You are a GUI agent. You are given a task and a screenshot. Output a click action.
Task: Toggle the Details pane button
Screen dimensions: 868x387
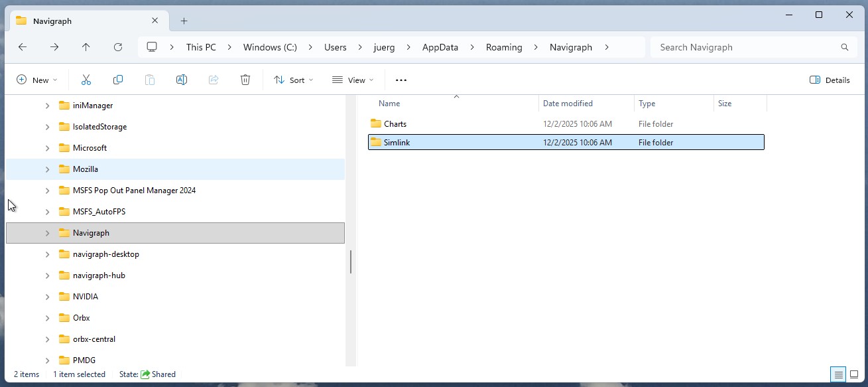click(x=830, y=80)
